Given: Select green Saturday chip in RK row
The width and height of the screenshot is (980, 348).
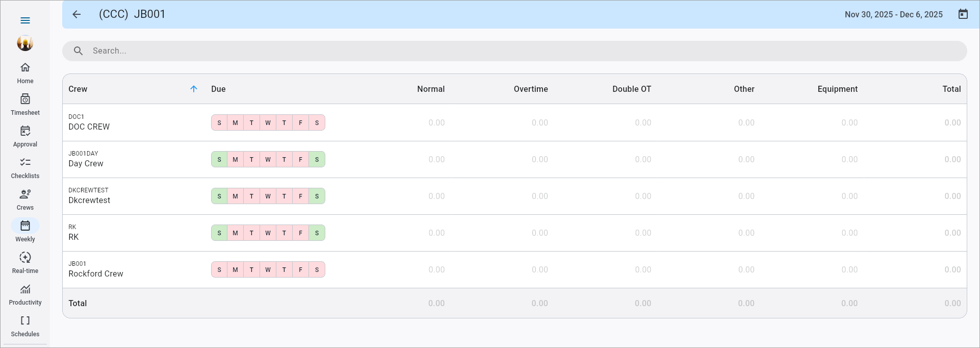Looking at the screenshot, I should pos(317,233).
